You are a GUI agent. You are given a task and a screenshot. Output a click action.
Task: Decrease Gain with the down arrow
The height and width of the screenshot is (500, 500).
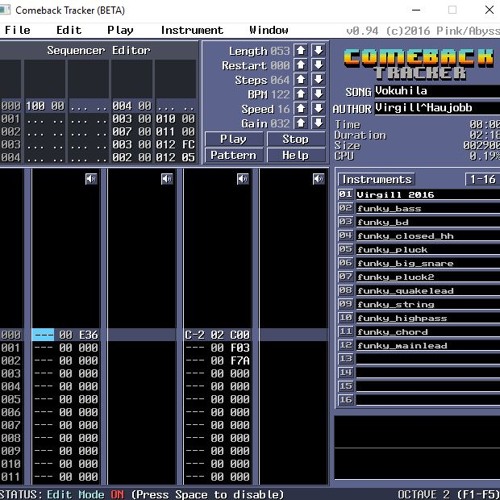pyautogui.click(x=318, y=123)
